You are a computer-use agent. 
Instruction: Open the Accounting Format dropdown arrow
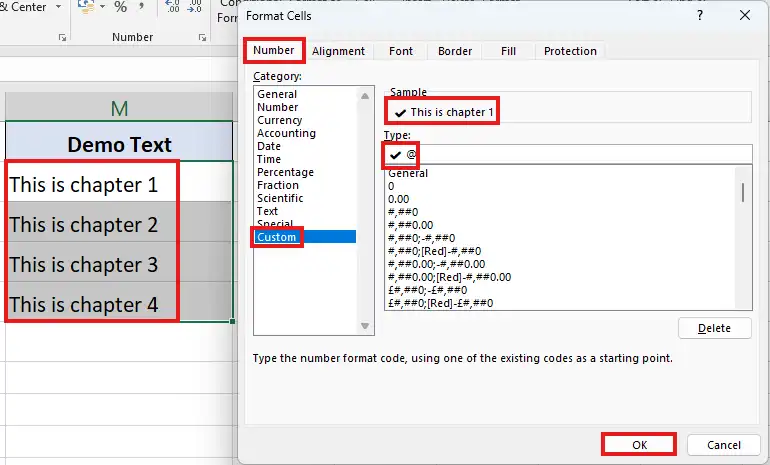tap(103, 7)
